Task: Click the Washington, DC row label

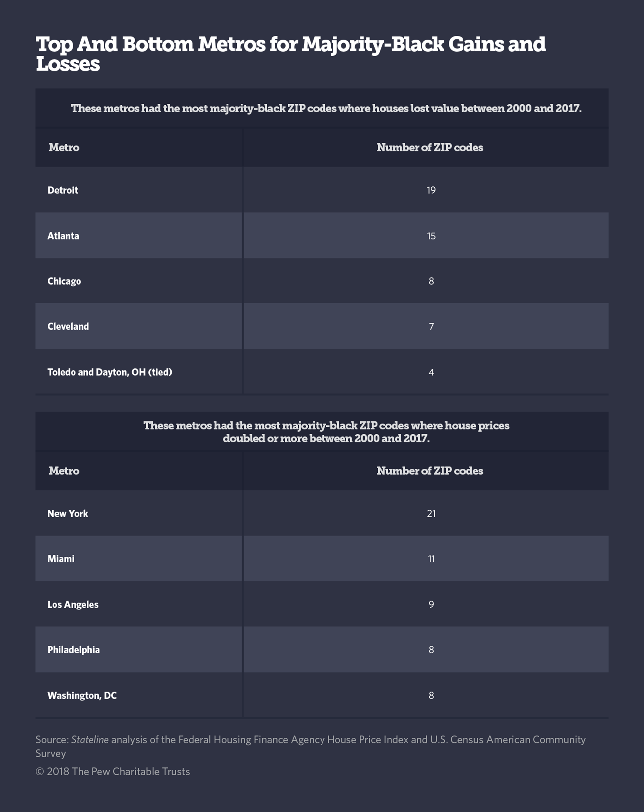Action: 82,696
